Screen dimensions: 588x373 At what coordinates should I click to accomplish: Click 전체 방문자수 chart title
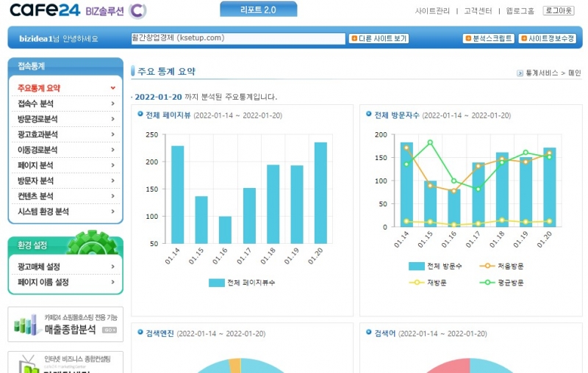point(397,115)
